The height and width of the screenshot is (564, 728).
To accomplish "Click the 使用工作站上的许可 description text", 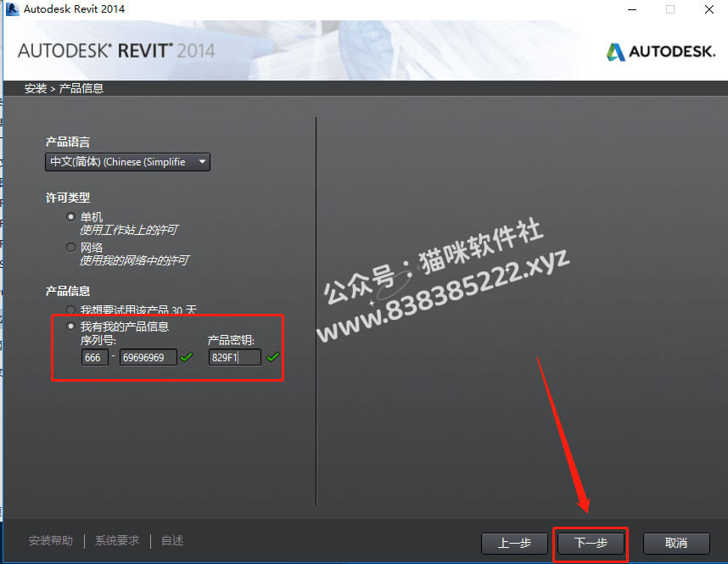I will click(129, 230).
